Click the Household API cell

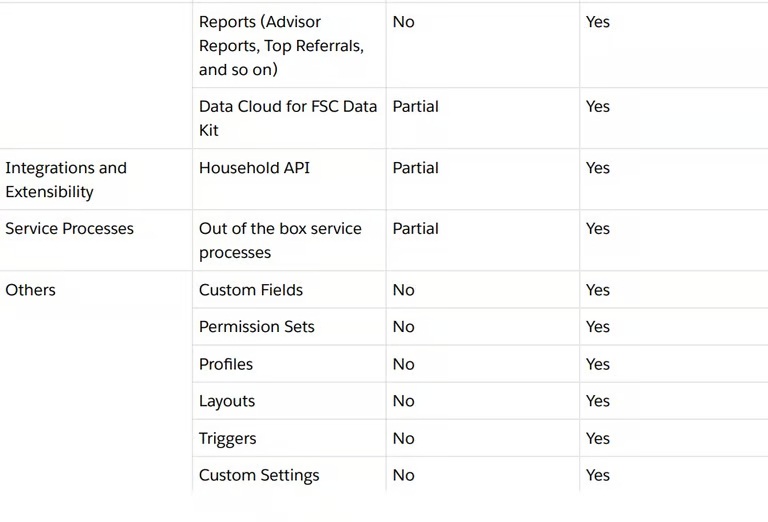coord(254,168)
